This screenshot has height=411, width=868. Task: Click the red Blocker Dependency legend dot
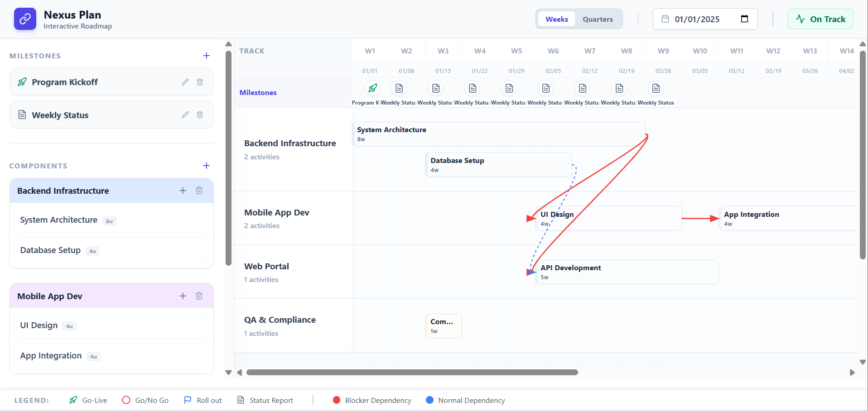[x=337, y=400]
